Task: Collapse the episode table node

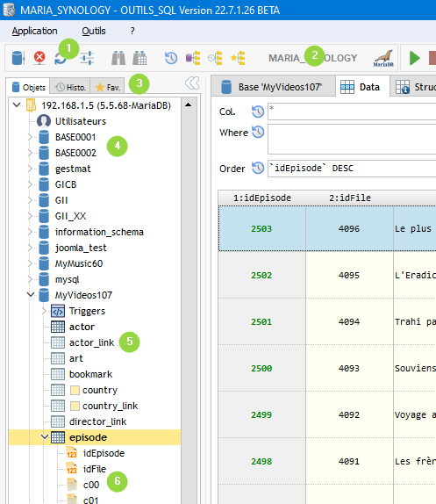Action: 45,437
